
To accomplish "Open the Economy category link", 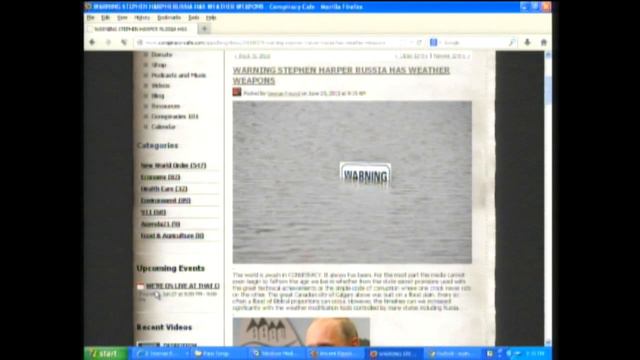I will [160, 177].
